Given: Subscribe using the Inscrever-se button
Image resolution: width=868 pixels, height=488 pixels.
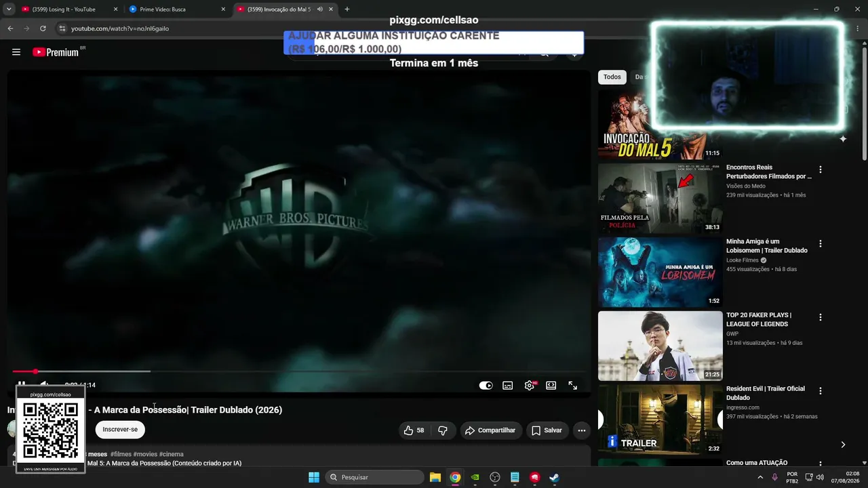Looking at the screenshot, I should click(x=120, y=430).
